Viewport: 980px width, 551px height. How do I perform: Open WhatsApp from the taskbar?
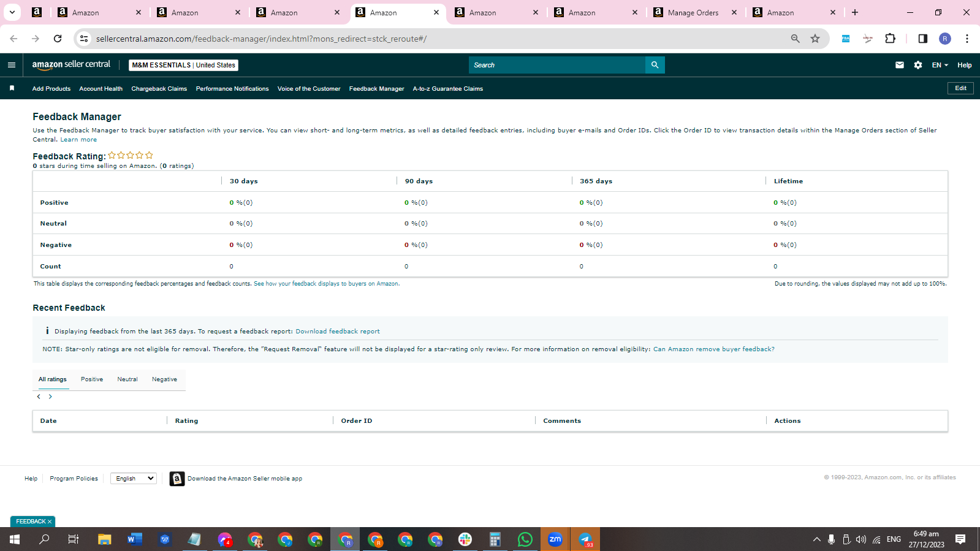525,539
